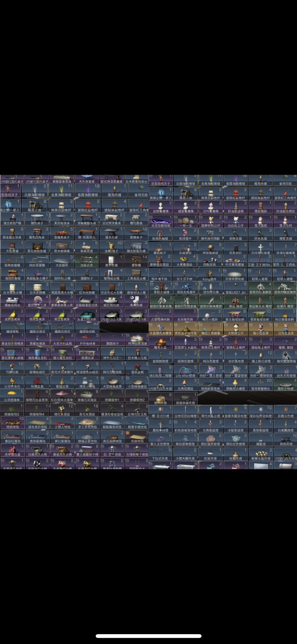Open the Kong擺件 figurine tile
Image resolution: width=297 pixels, height=644 pixels.
click(x=210, y=275)
